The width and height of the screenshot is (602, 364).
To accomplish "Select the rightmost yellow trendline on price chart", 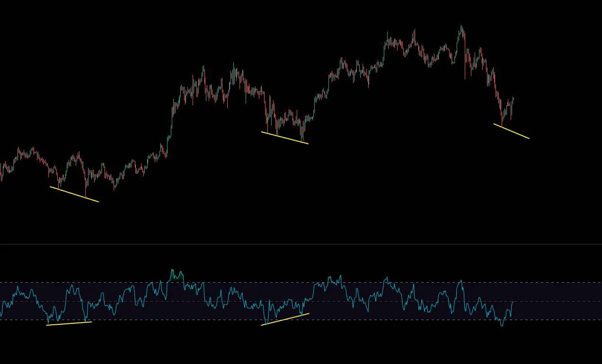I will (511, 131).
